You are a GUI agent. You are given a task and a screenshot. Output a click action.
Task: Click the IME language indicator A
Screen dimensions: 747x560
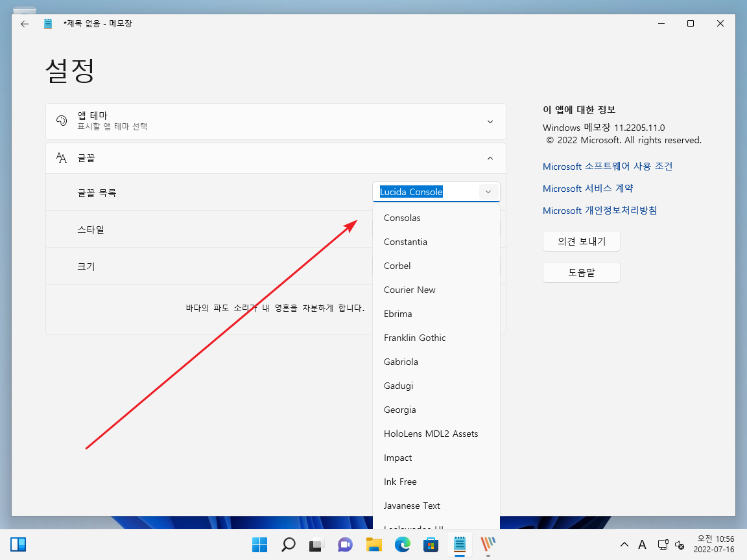(x=642, y=544)
